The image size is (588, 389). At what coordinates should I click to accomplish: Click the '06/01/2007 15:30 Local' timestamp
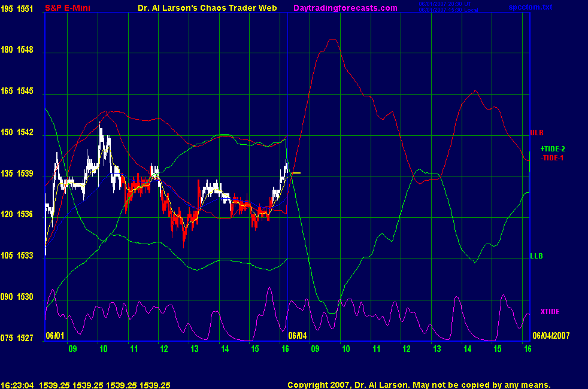448,10
